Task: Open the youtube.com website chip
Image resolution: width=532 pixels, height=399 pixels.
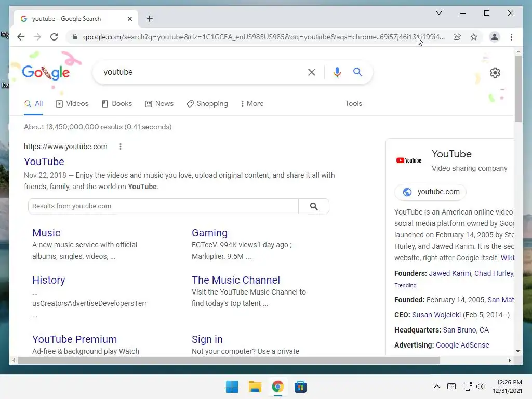Action: click(431, 192)
